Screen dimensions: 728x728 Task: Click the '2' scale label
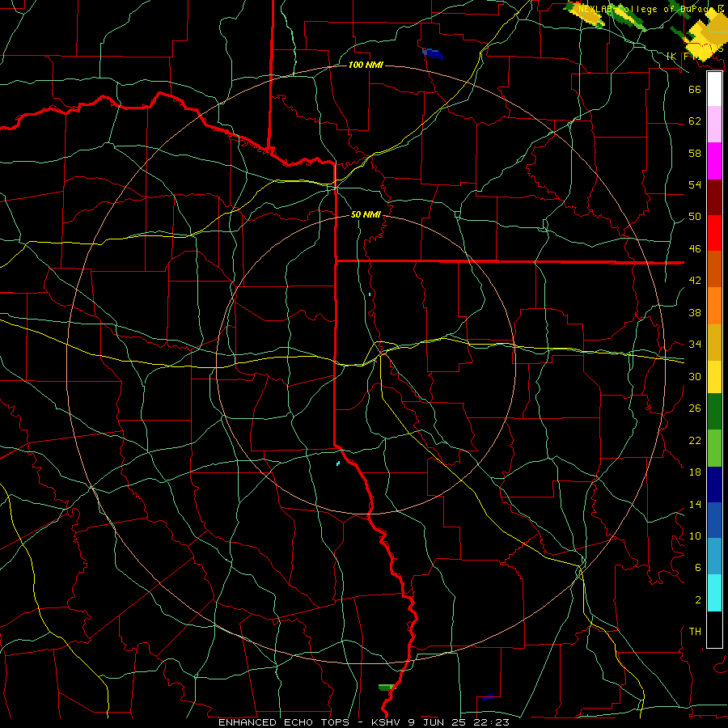698,600
